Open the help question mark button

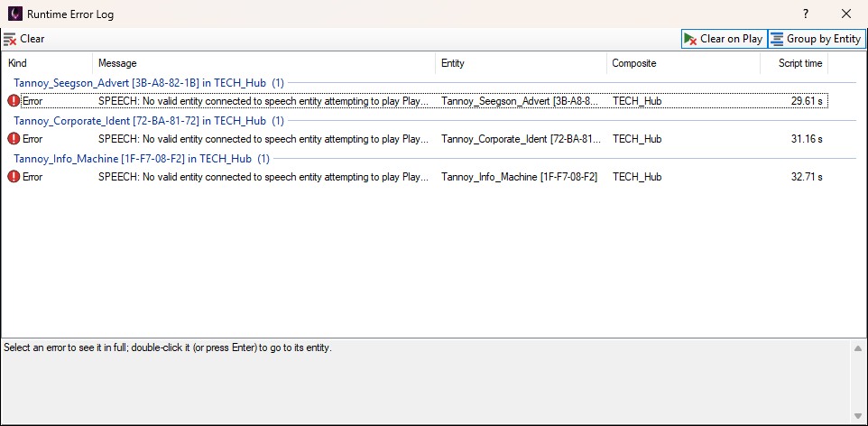click(x=806, y=14)
